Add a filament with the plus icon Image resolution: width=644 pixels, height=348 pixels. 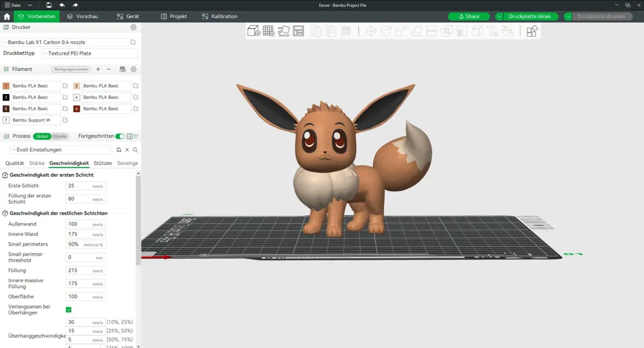point(98,69)
